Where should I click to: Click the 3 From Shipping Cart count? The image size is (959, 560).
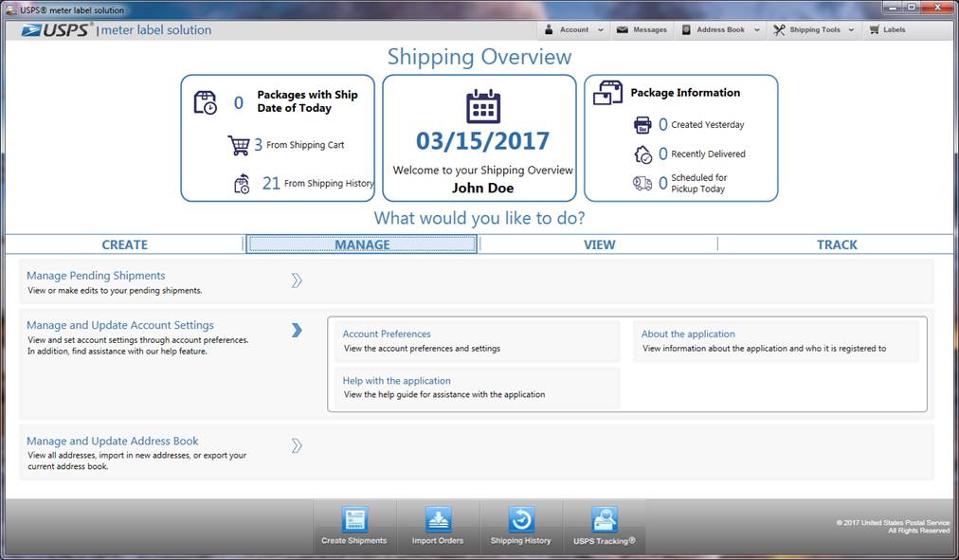pyautogui.click(x=258, y=145)
